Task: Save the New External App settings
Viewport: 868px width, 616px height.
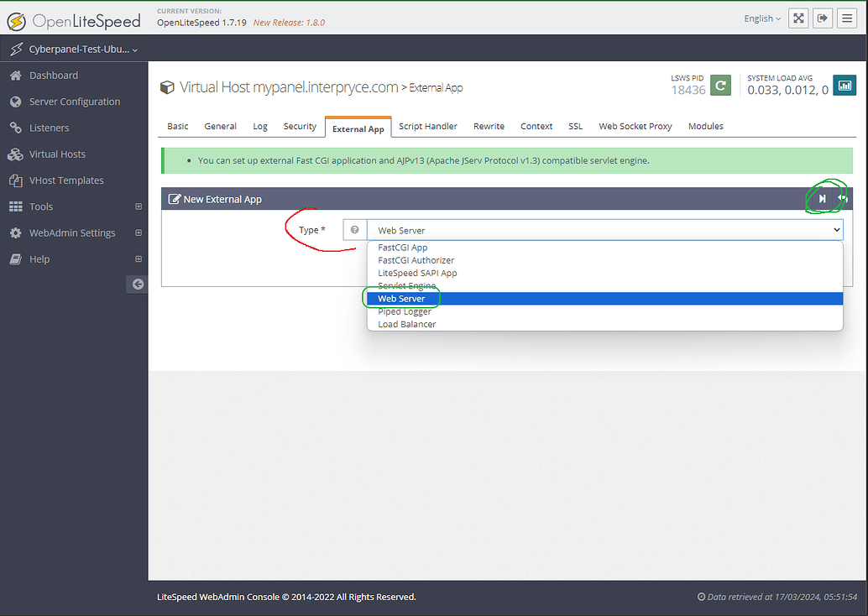Action: [x=824, y=198]
